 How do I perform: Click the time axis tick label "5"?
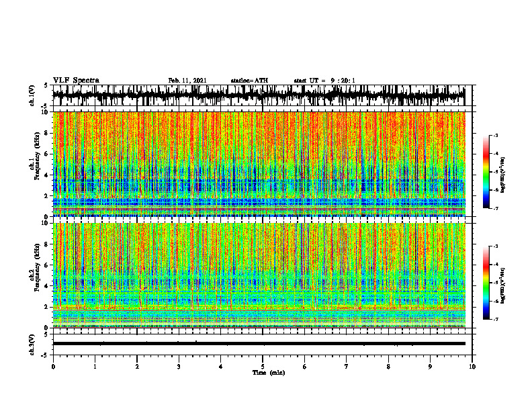[x=263, y=367]
